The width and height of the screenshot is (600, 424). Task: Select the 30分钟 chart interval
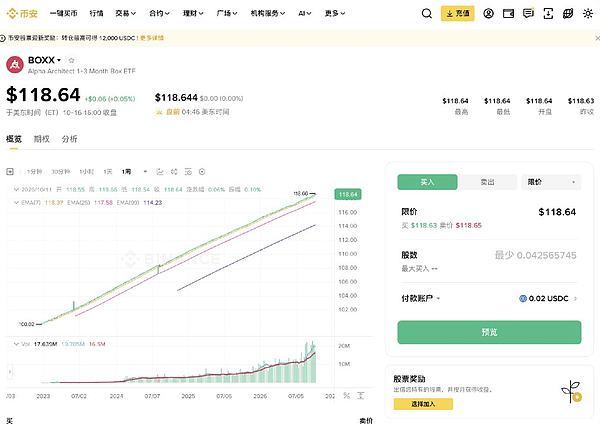pos(61,172)
